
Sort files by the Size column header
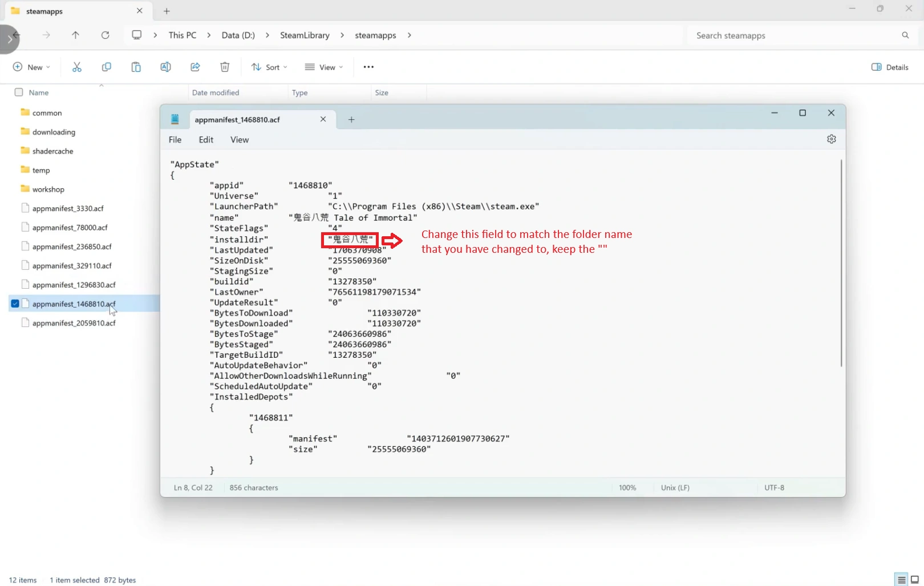(x=382, y=92)
